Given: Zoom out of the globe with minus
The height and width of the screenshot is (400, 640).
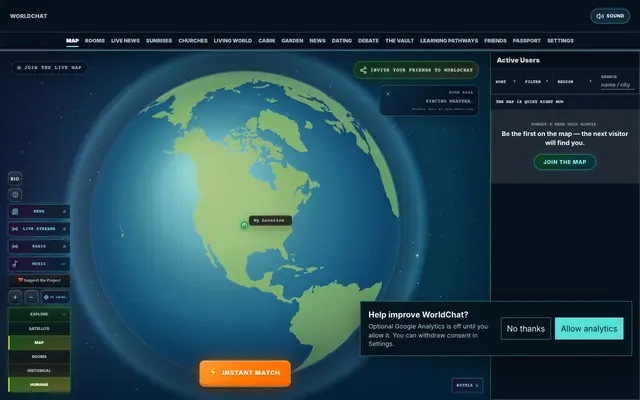Looking at the screenshot, I should (31, 297).
